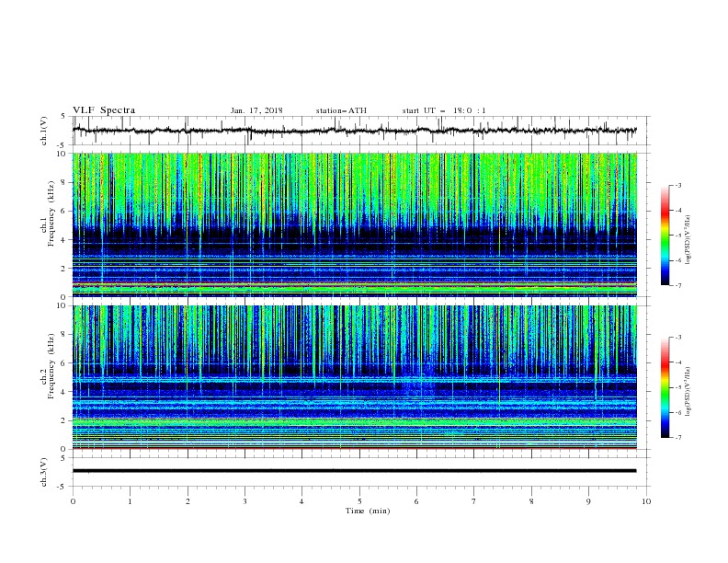This screenshot has width=728, height=563.
Task: Click the 'start UT = 18:0 :1' label
Action: point(444,110)
